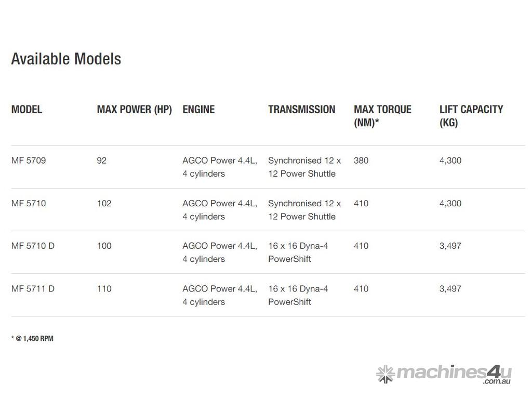Click the MODEL column header
Image resolution: width=532 pixels, height=399 pixels.
26,110
